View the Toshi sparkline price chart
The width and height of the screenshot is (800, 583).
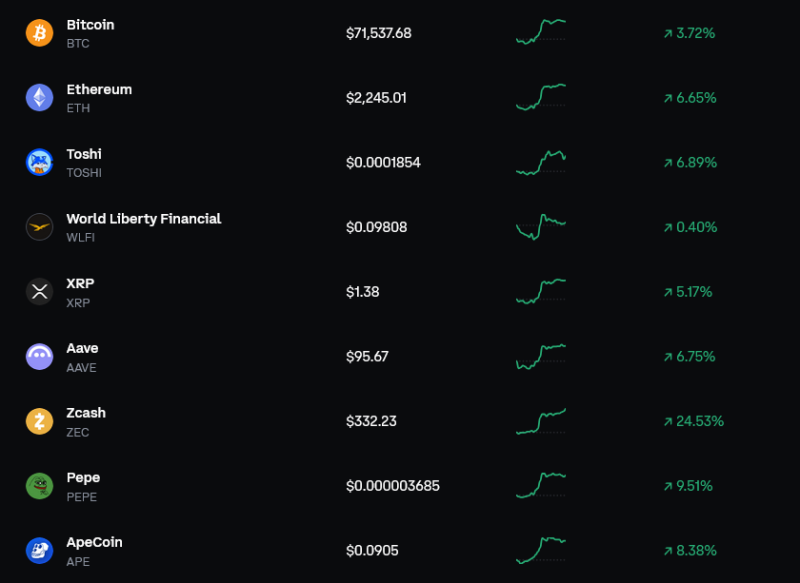[541, 162]
